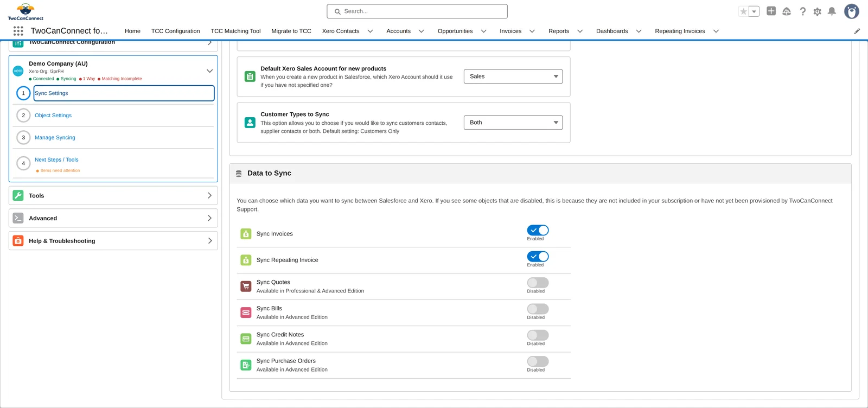The width and height of the screenshot is (868, 408).
Task: Open the App Launcher grid icon
Action: [x=18, y=31]
